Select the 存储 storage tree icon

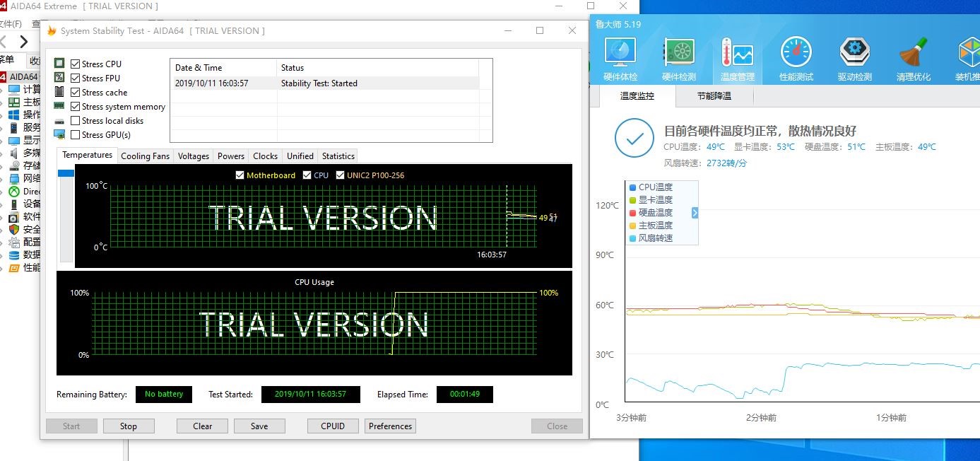coord(14,165)
